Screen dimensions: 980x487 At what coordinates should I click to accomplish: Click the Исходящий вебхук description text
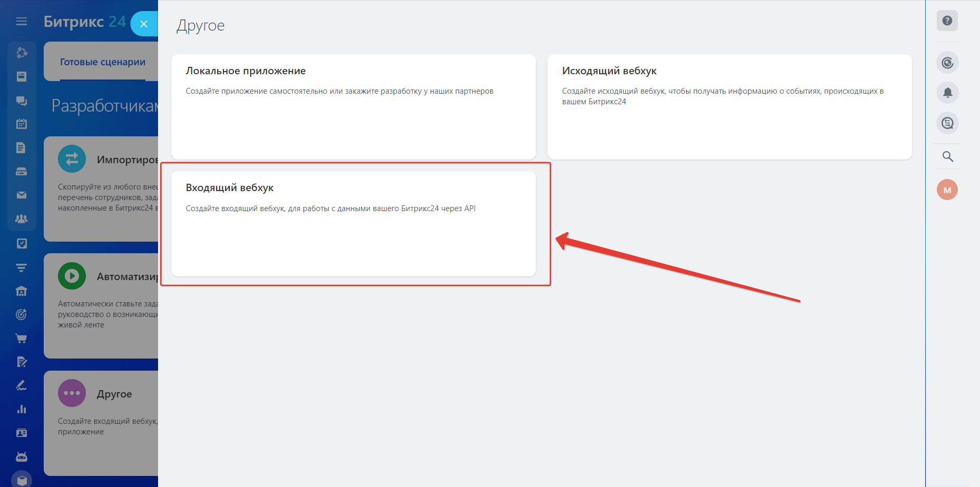[x=723, y=96]
